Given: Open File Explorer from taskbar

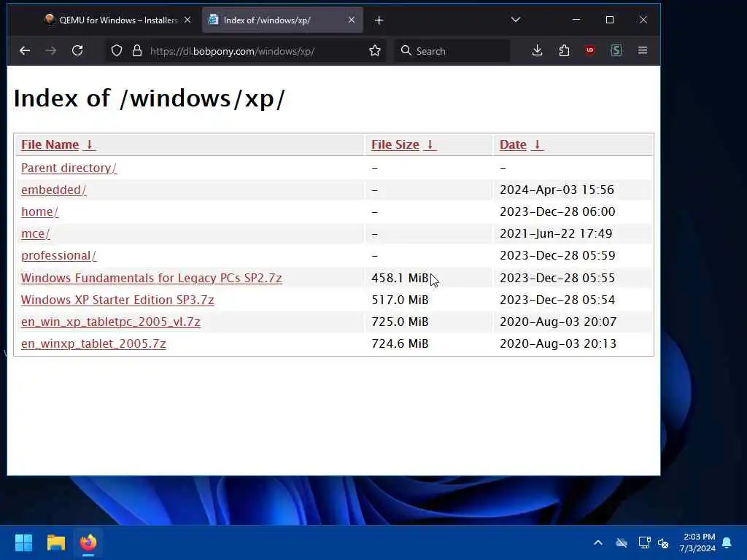Looking at the screenshot, I should click(55, 542).
